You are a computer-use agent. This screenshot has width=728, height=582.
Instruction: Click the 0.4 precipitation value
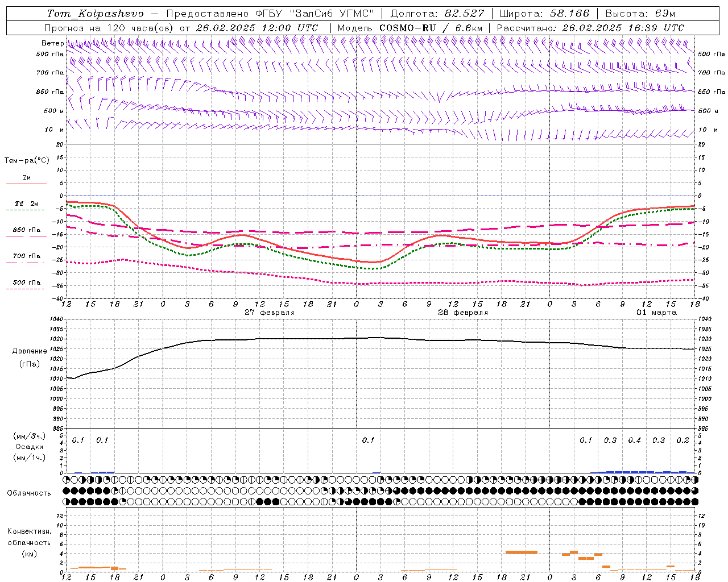(x=635, y=440)
